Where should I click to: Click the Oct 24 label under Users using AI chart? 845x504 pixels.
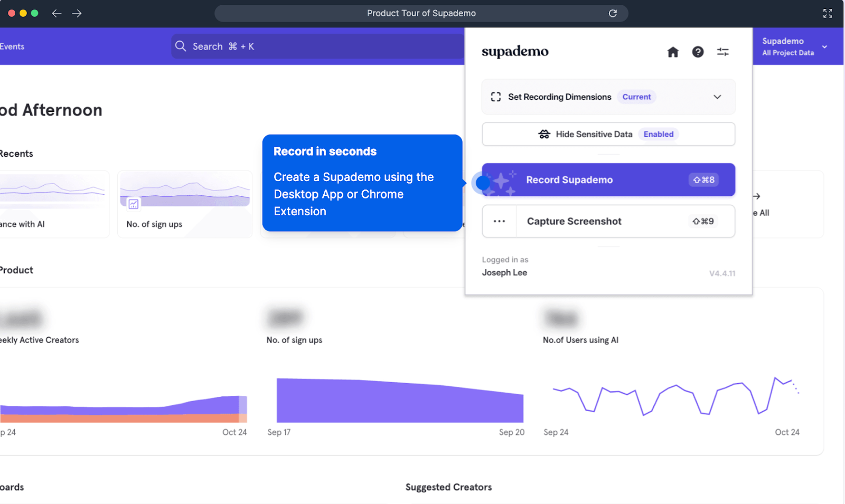(787, 432)
